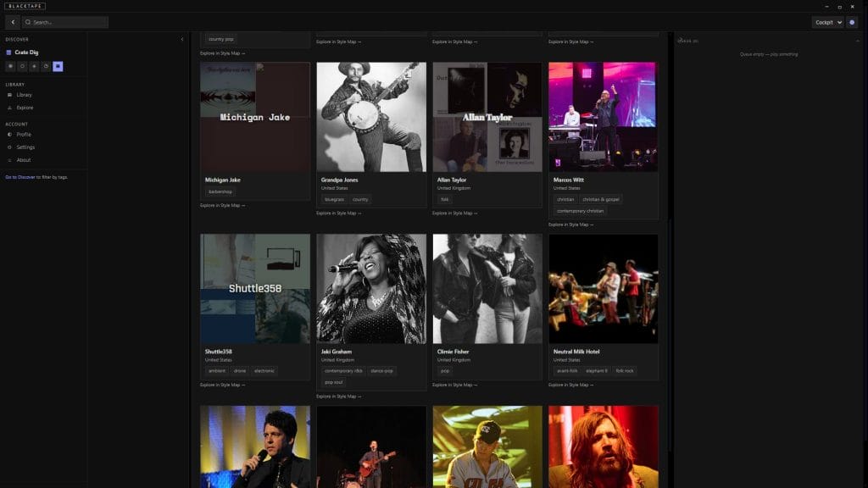Toggle the first view mode button under Crate Dig

(x=10, y=66)
